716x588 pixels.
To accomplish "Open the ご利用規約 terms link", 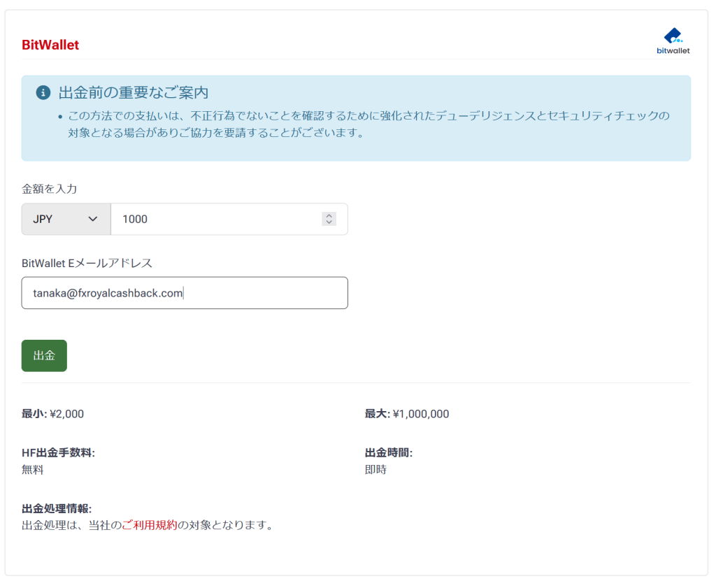I will pyautogui.click(x=150, y=525).
